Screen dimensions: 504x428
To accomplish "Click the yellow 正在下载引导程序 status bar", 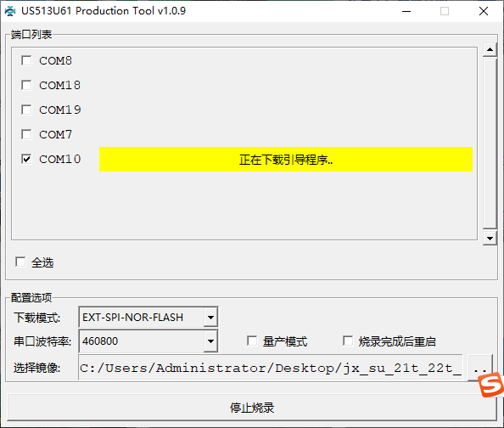I will pos(286,160).
